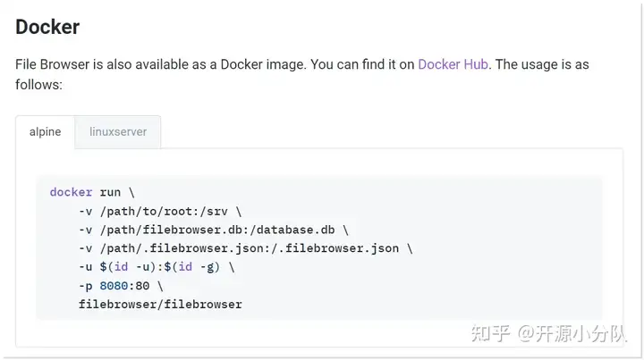Click the 'docker run' command line
The width and height of the screenshot is (644, 360).
[92, 192]
